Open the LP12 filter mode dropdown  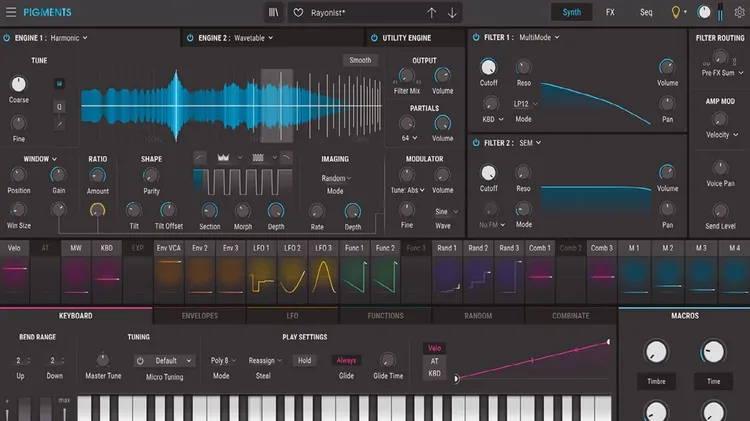pyautogui.click(x=525, y=104)
